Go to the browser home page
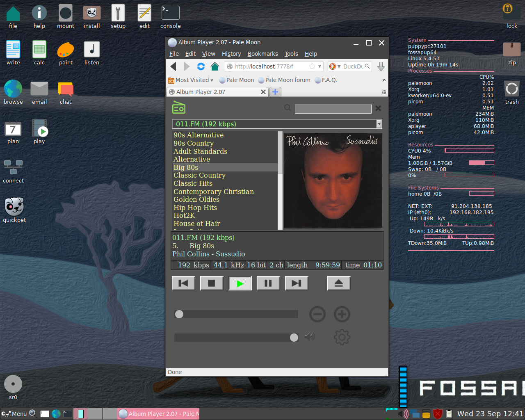The height and width of the screenshot is (420, 525). click(x=215, y=66)
